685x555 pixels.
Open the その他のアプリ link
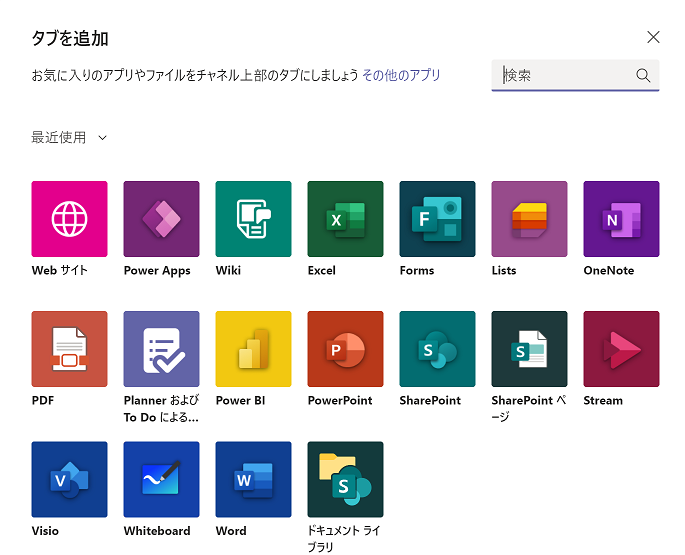pos(401,75)
